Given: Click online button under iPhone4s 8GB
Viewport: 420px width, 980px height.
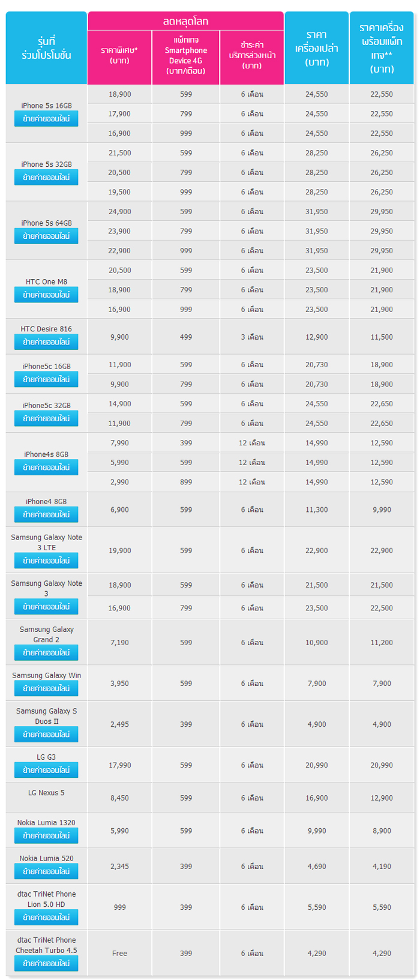Looking at the screenshot, I should (x=46, y=467).
